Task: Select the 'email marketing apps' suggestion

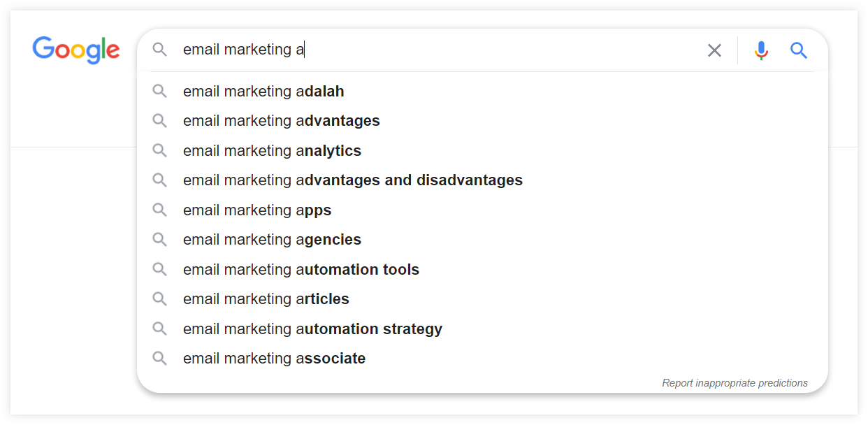Action: coord(482,210)
